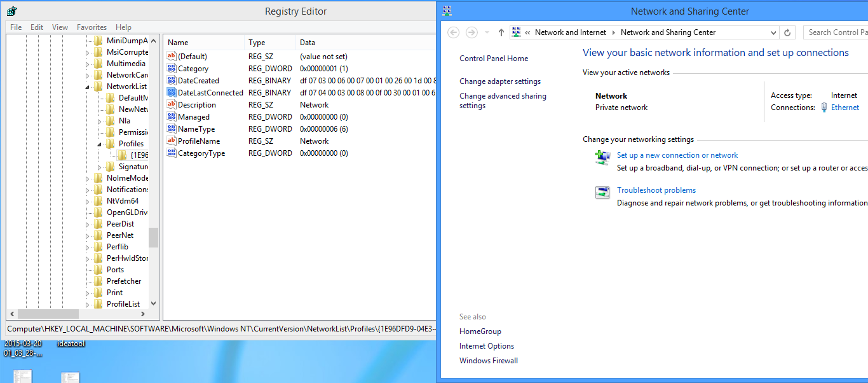
Task: Collapse the Profiles registry key
Action: coord(100,144)
